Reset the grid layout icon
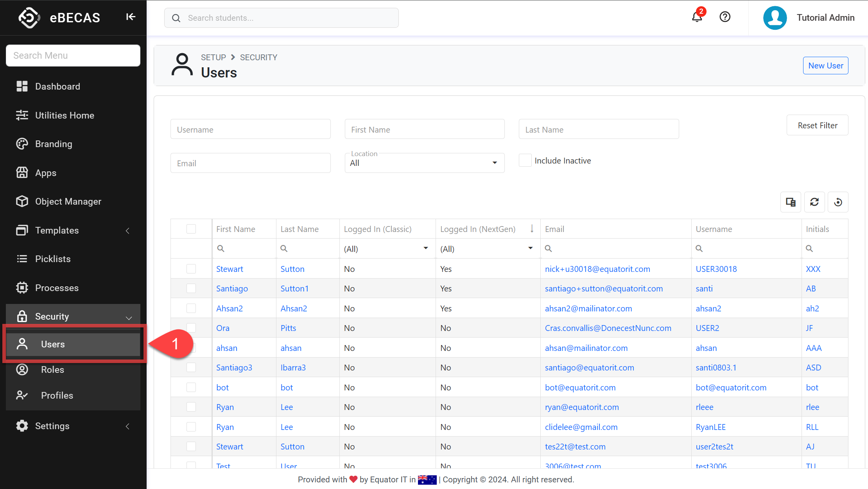 tap(838, 202)
